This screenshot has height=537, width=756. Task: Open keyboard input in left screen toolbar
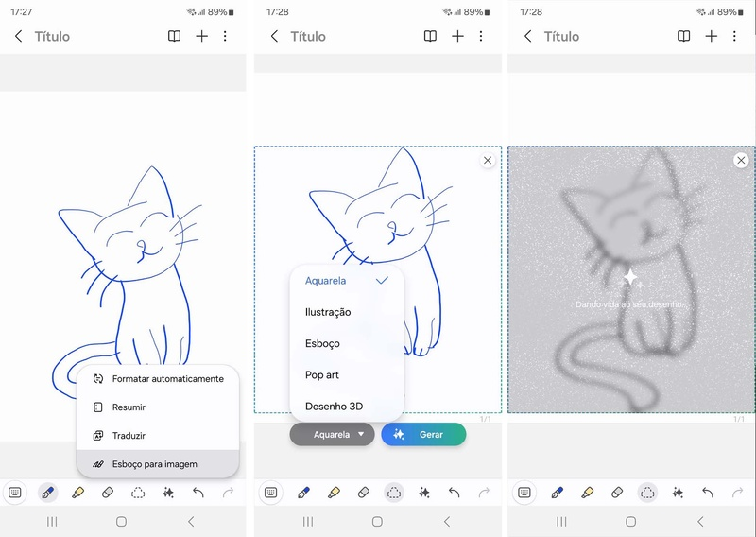point(15,493)
